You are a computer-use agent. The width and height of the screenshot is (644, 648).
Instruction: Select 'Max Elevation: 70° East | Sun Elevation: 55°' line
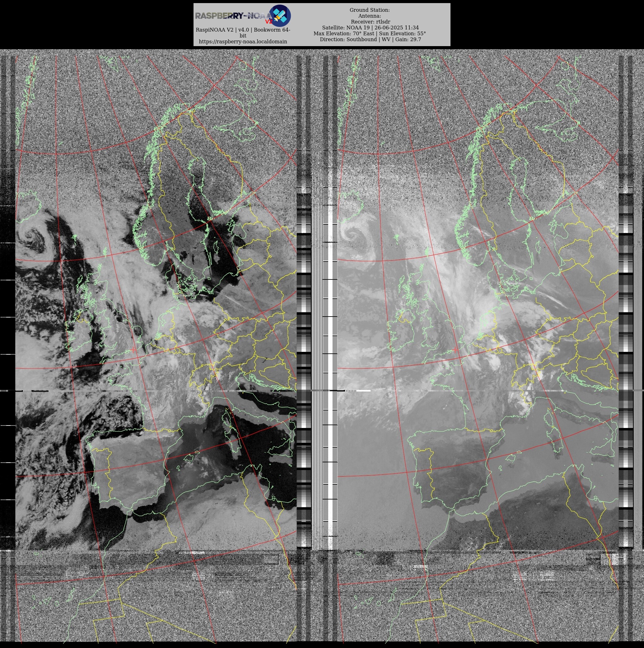370,33
